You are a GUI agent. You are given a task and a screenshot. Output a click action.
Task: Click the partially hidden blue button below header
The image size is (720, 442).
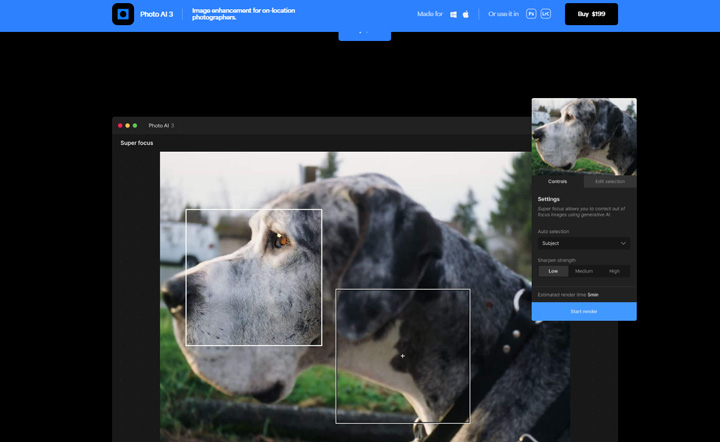[x=364, y=35]
